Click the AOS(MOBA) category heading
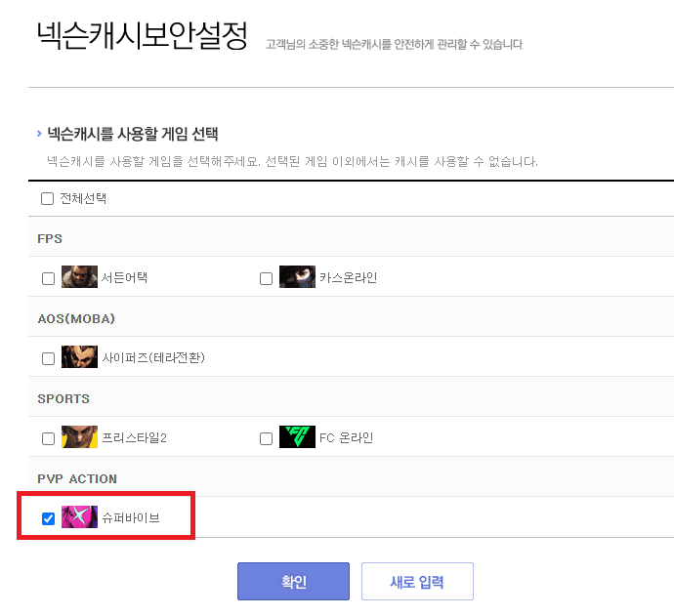674x616 pixels. pyautogui.click(x=76, y=319)
